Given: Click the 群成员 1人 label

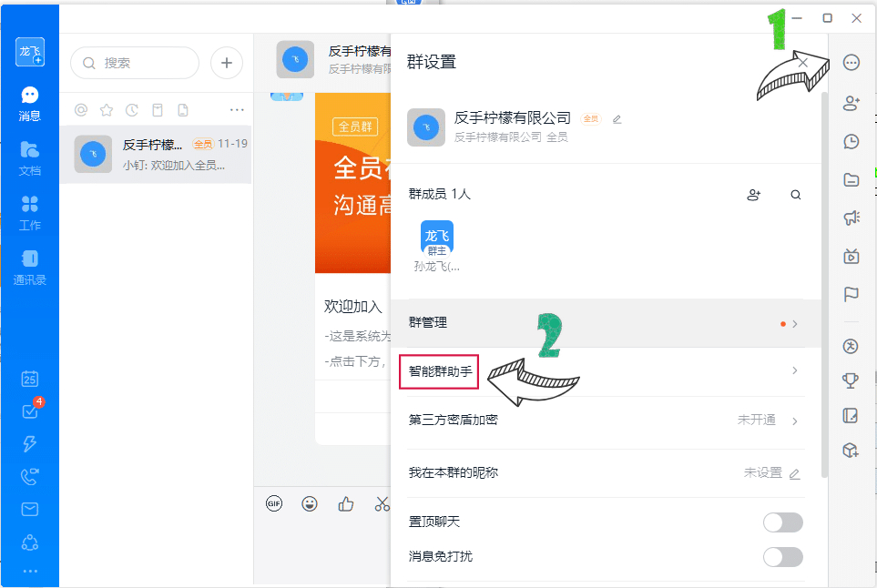Looking at the screenshot, I should tap(440, 194).
